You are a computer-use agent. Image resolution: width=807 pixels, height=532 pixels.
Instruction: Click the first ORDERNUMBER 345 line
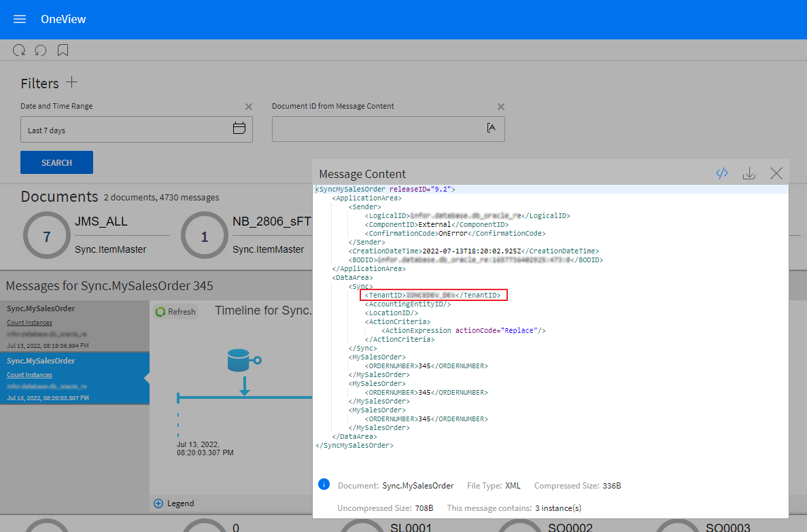coord(426,366)
